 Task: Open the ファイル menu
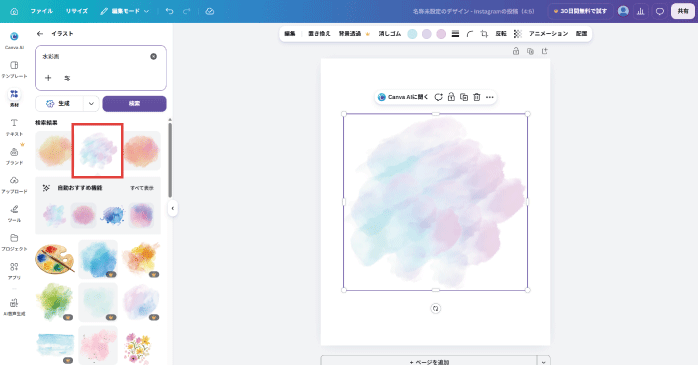(x=42, y=11)
